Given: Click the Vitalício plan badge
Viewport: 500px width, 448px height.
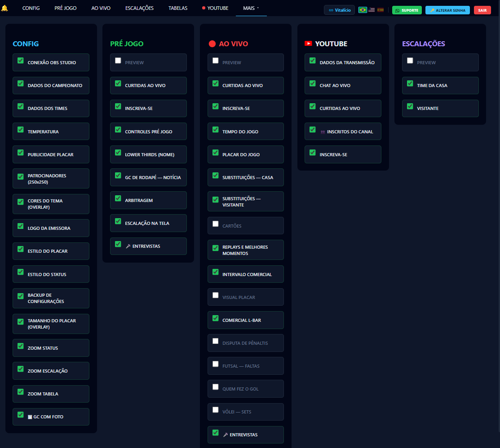Looking at the screenshot, I should click(339, 10).
